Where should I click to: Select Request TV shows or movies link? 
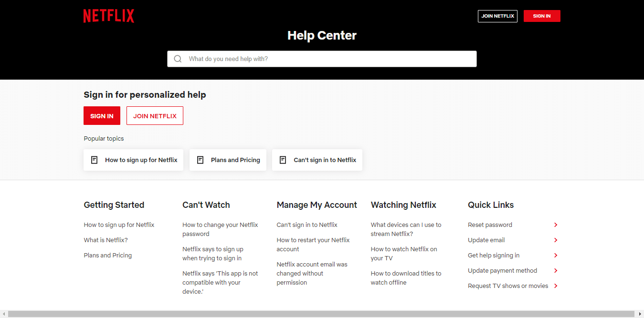[x=508, y=286]
